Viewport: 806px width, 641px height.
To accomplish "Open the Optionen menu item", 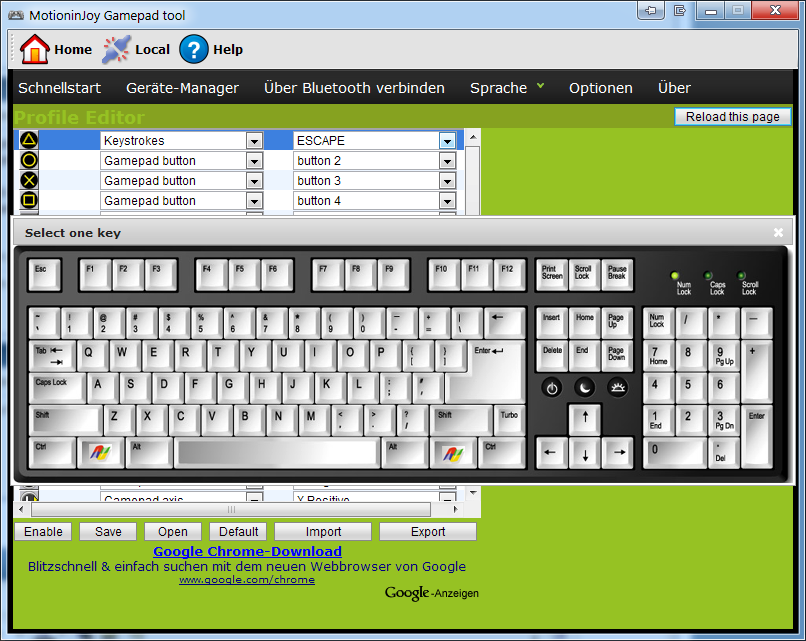I will coord(600,88).
